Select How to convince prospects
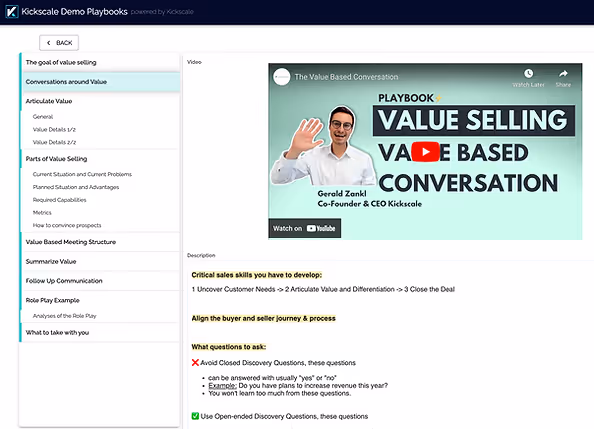The image size is (594, 429). click(x=67, y=225)
